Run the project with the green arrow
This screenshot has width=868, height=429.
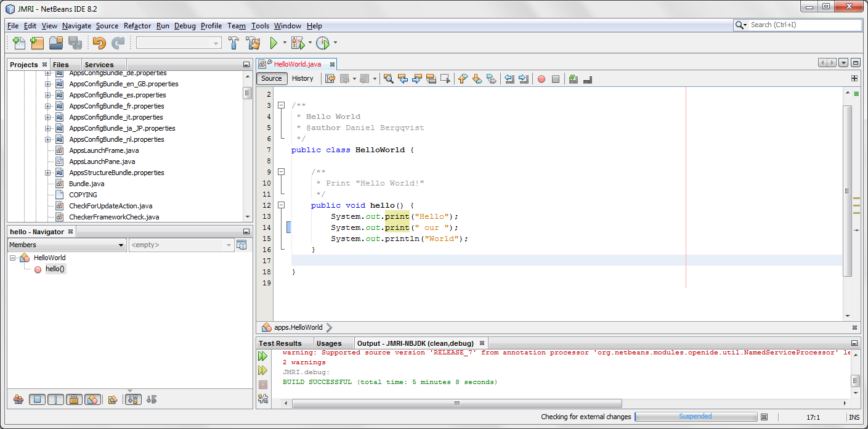click(x=274, y=43)
